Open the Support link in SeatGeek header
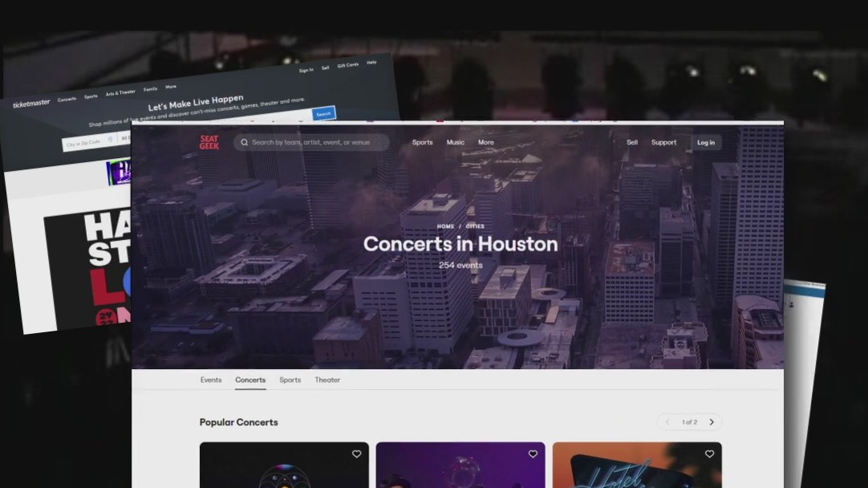This screenshot has width=868, height=488. (663, 142)
